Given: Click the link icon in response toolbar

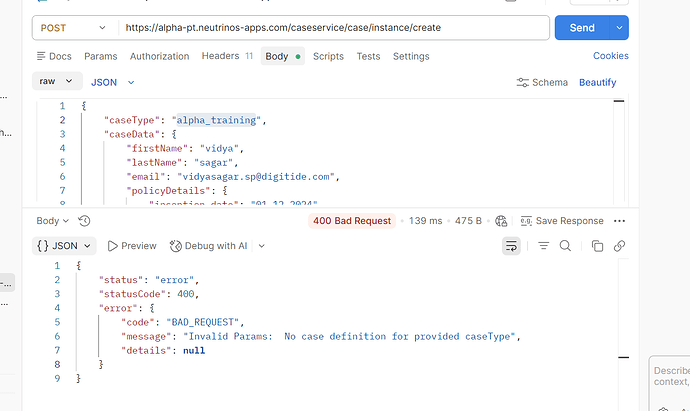Looking at the screenshot, I should (619, 246).
